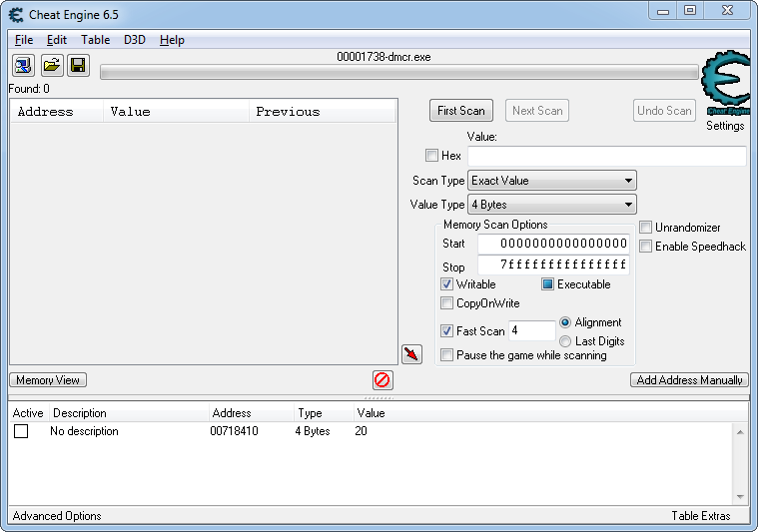This screenshot has height=532, width=758.
Task: Click Type column header in address table
Action: [x=324, y=413]
